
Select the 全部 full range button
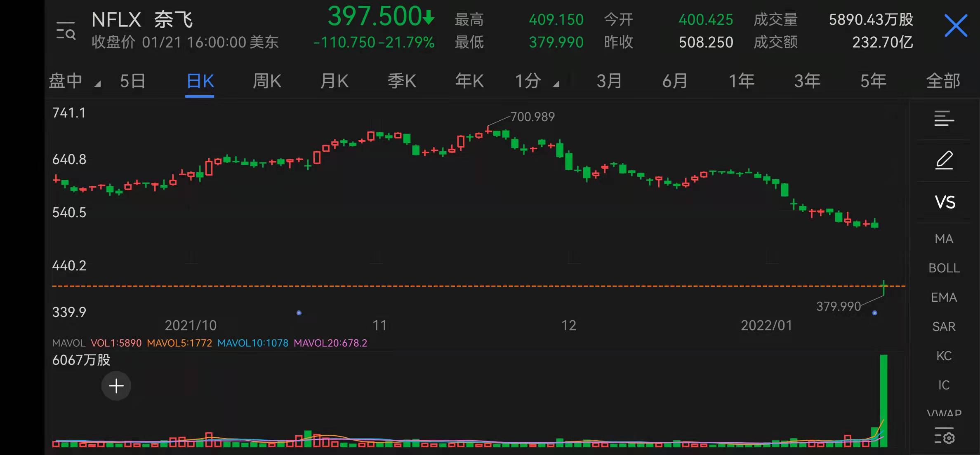coord(943,81)
